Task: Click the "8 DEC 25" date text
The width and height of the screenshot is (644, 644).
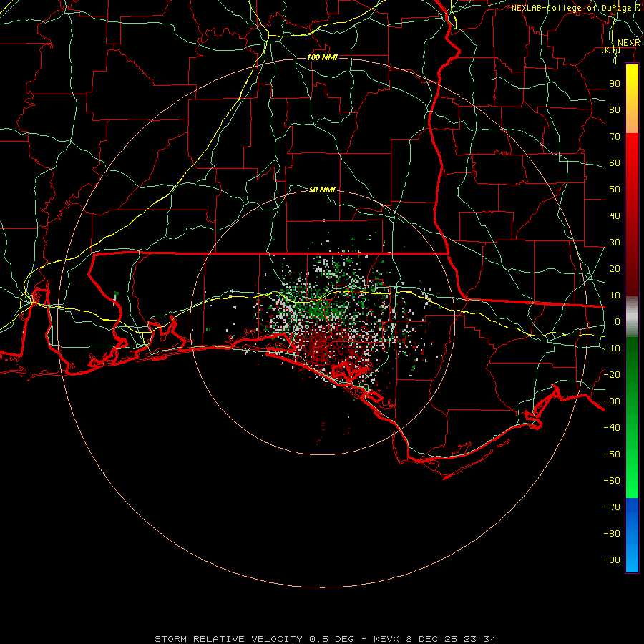Action: click(432, 639)
